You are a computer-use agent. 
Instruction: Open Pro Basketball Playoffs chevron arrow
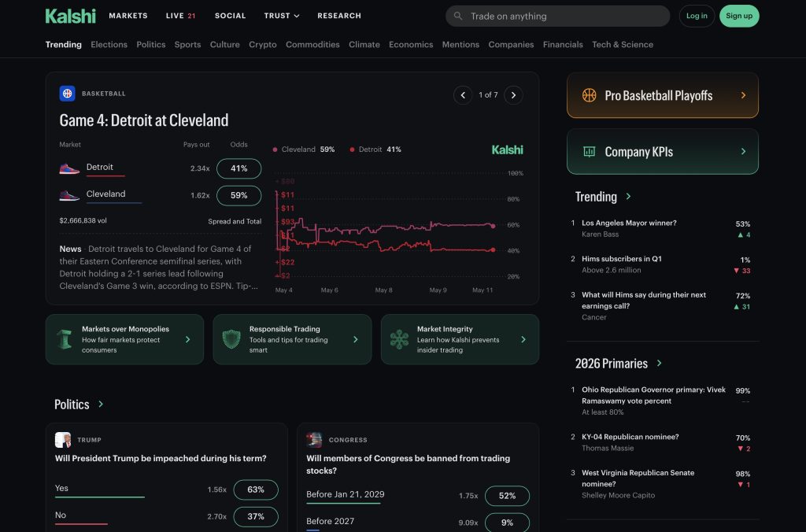743,95
